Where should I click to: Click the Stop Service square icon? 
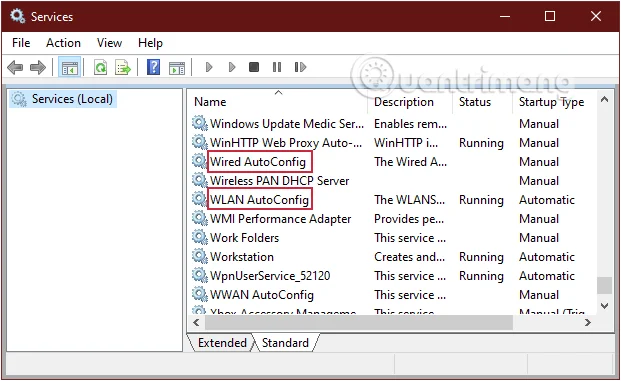(x=254, y=67)
